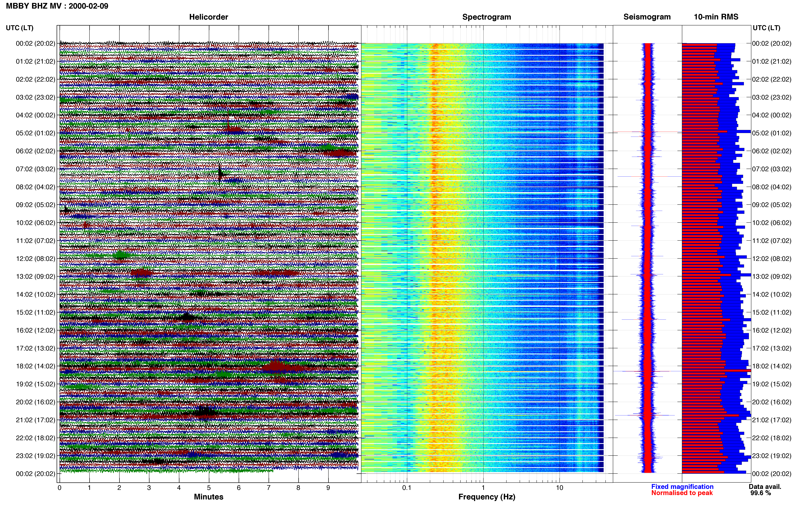This screenshot has width=812, height=508.
Task: Click the plot title MBBY BHZ MV : 2000-02-09
Action: tap(57, 6)
